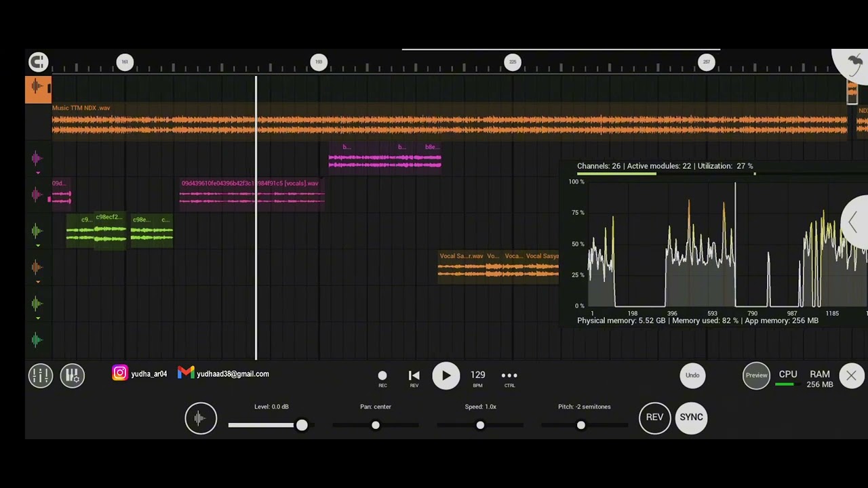Select the Vocal Sasya orange clip
868x488 pixels.
(x=542, y=267)
